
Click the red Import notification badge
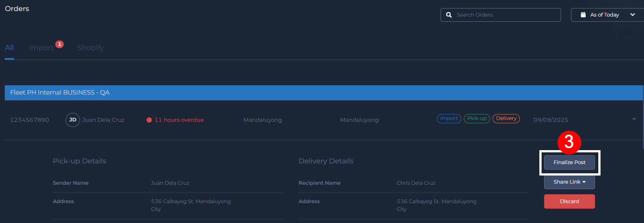tap(60, 44)
